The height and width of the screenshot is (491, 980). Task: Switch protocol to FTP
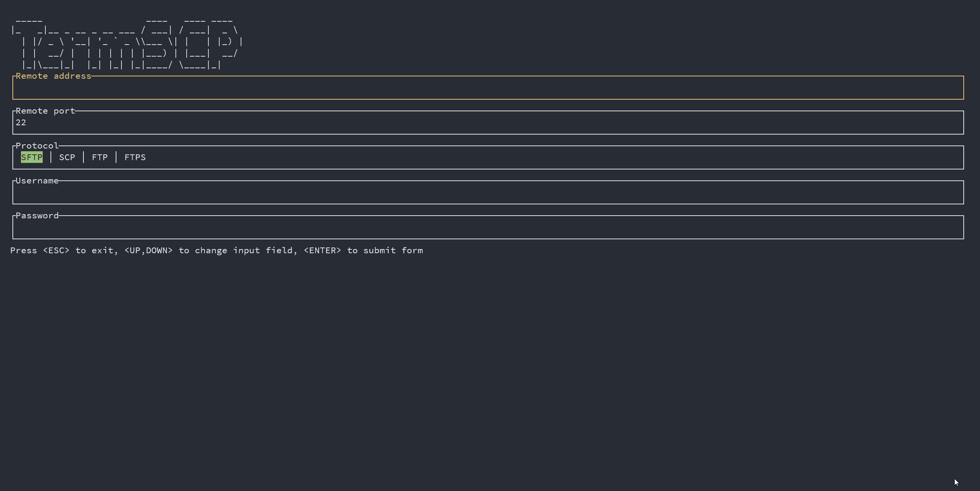click(100, 157)
